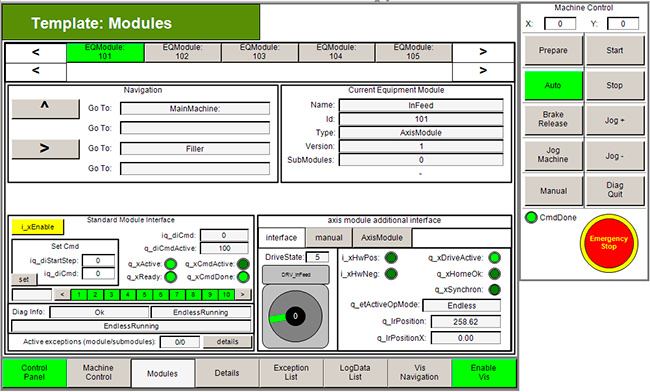
Task: Click the iq_diStartStep input field
Action: (x=98, y=261)
